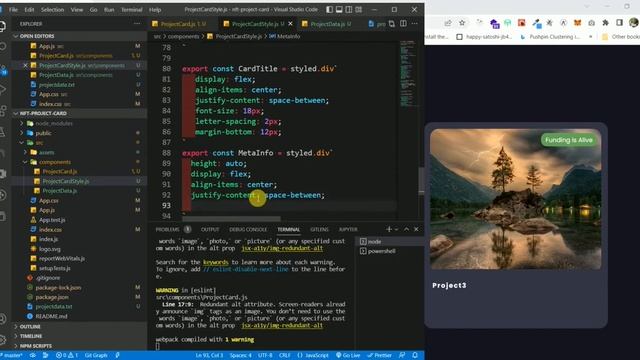The image size is (640, 360).
Task: Open reportWebVitals.js in the file tree
Action: (x=62, y=258)
